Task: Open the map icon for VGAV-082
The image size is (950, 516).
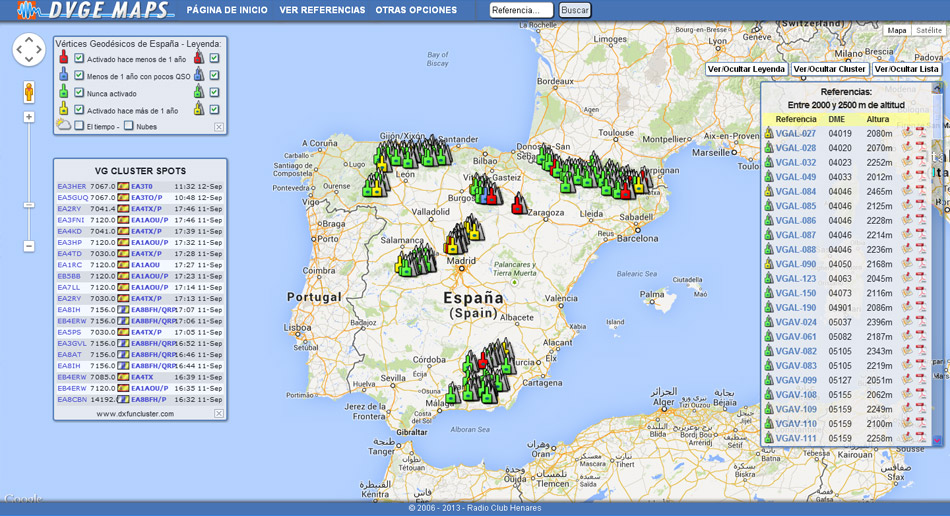Action: [x=907, y=351]
